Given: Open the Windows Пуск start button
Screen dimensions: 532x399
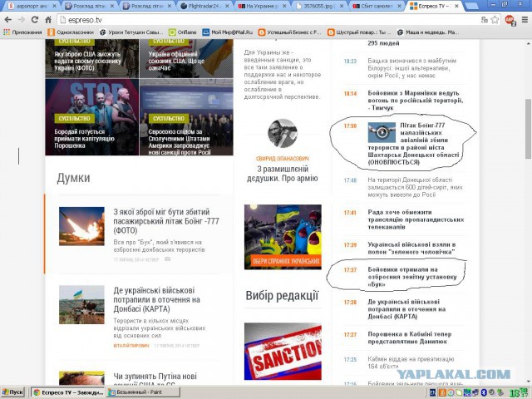Looking at the screenshot, I should (x=12, y=392).
